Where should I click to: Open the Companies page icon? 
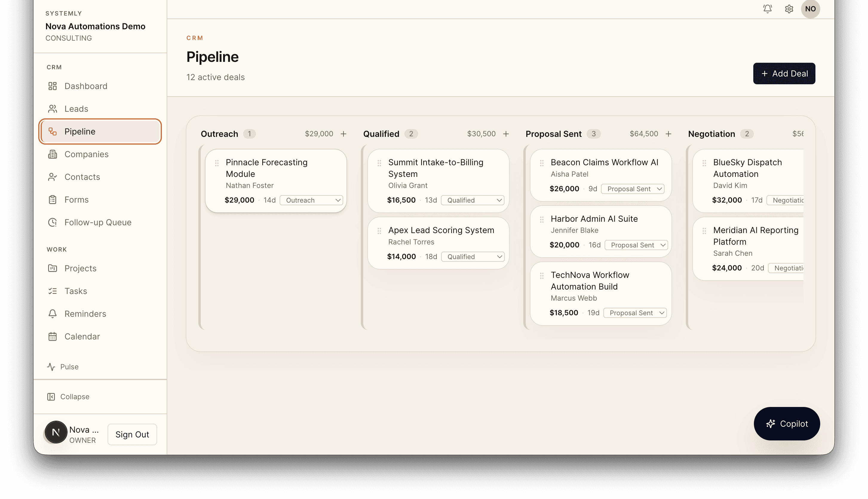52,154
